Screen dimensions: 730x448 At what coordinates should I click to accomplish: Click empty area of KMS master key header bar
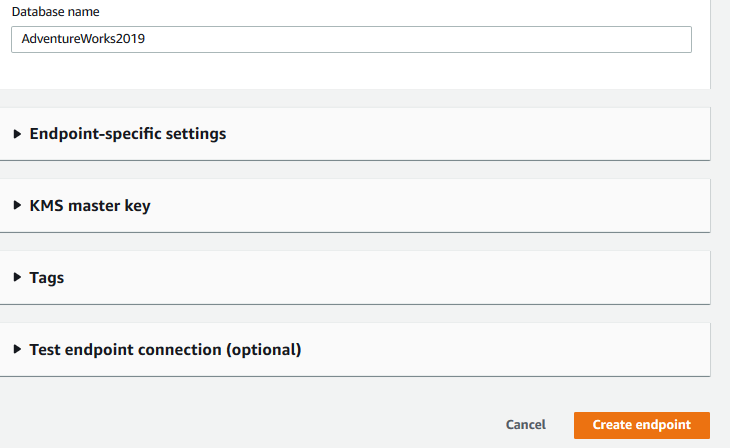tap(450, 205)
